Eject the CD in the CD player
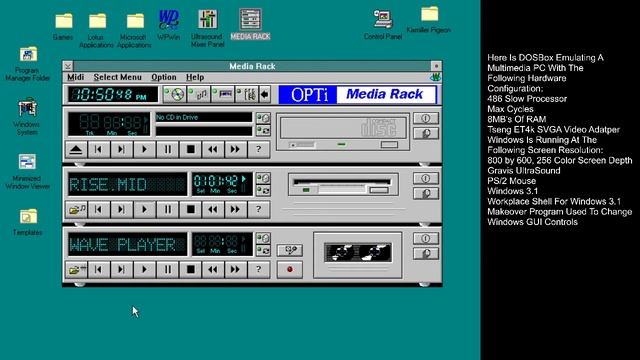 tap(76, 149)
